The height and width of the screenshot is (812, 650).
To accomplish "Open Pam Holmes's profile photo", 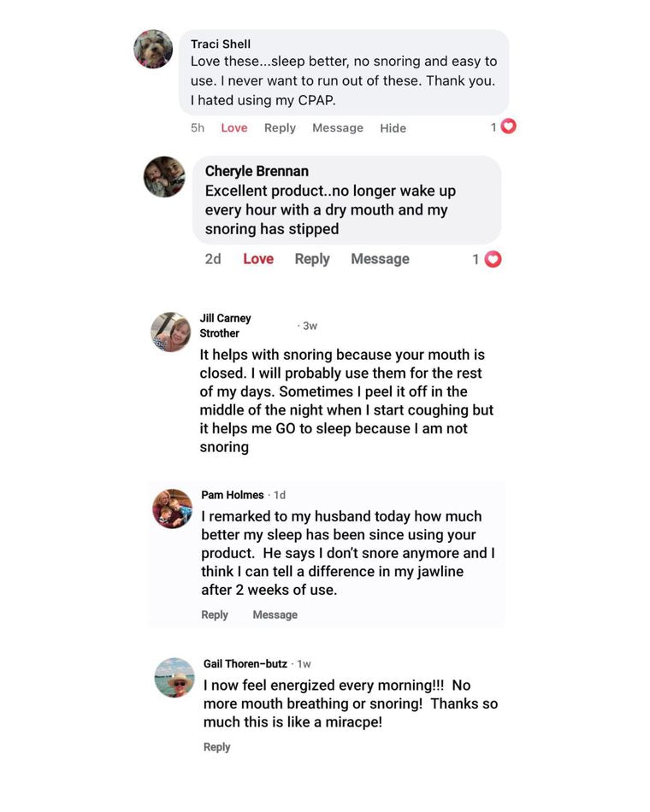I will pyautogui.click(x=173, y=509).
